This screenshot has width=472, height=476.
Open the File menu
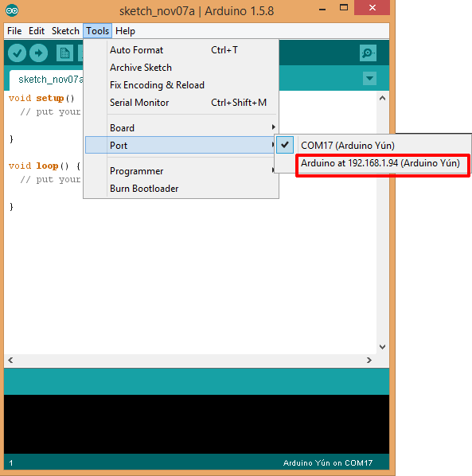[x=14, y=31]
